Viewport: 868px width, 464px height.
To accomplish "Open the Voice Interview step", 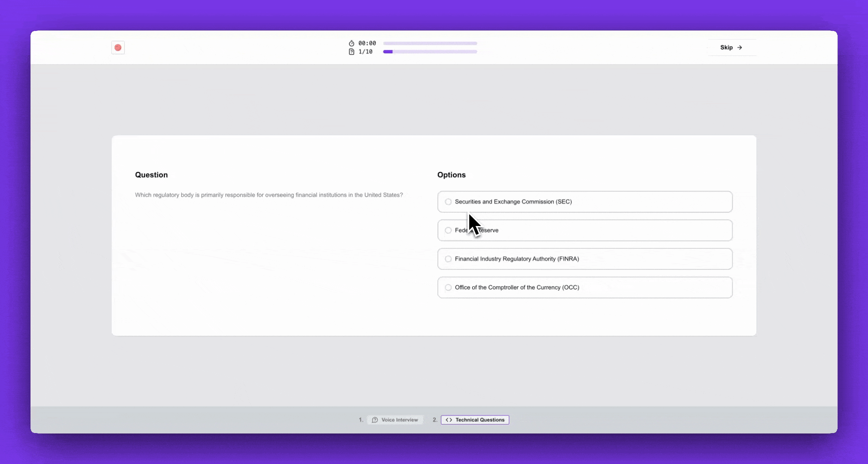I will coord(395,420).
